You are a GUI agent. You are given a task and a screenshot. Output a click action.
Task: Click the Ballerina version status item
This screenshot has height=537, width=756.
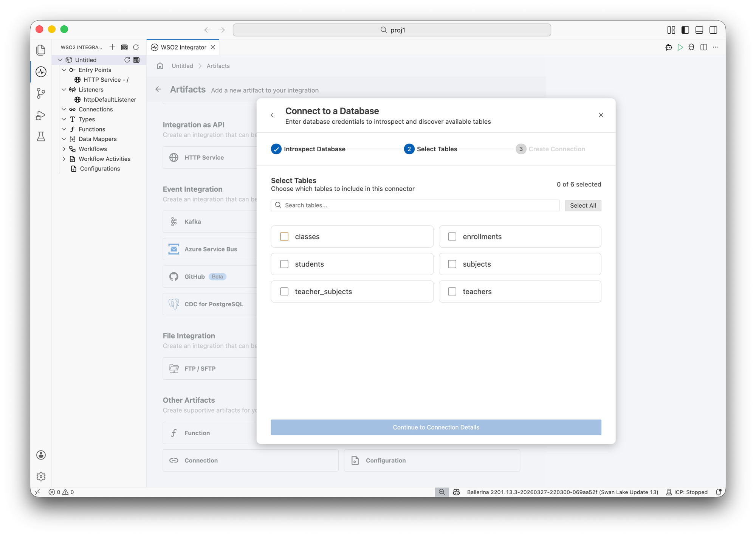[x=562, y=492]
